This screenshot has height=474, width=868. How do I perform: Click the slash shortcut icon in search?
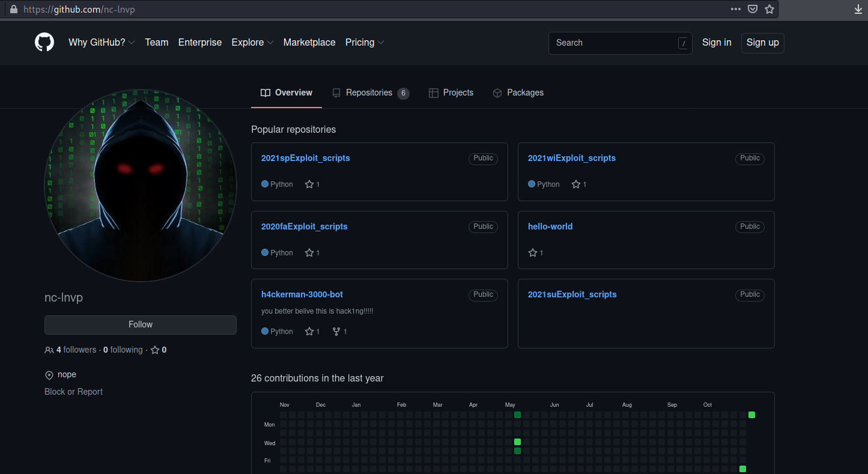683,43
